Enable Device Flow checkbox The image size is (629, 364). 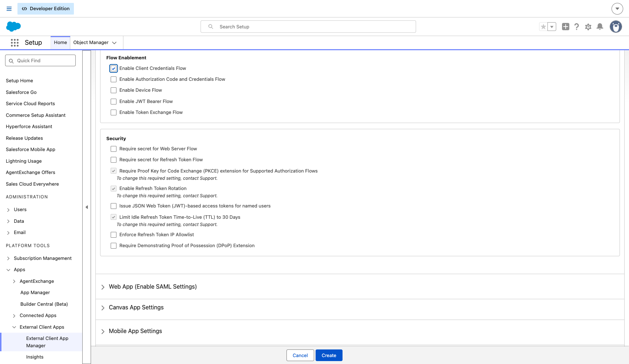click(x=114, y=90)
